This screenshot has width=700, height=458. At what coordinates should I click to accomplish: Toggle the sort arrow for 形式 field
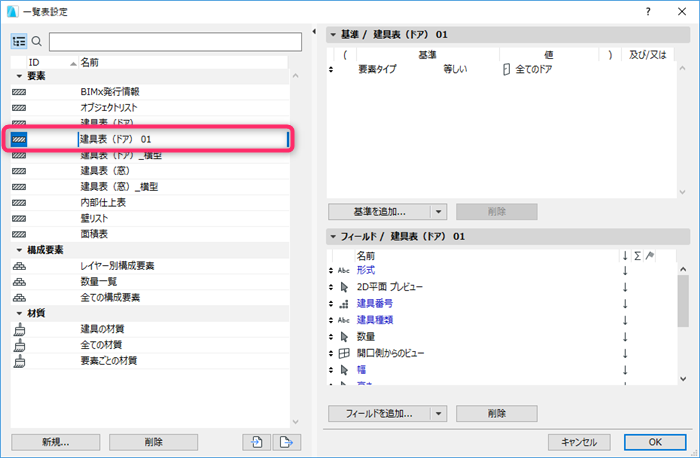coord(625,271)
